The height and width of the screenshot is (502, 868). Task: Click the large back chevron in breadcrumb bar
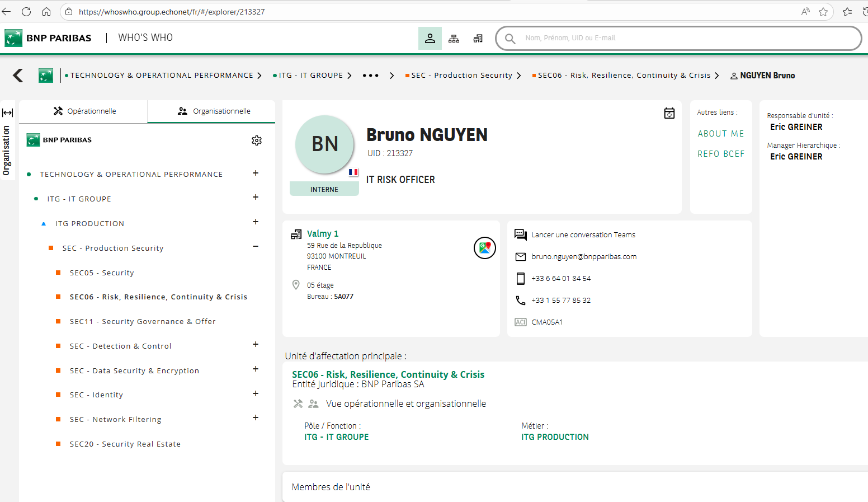pyautogui.click(x=18, y=76)
